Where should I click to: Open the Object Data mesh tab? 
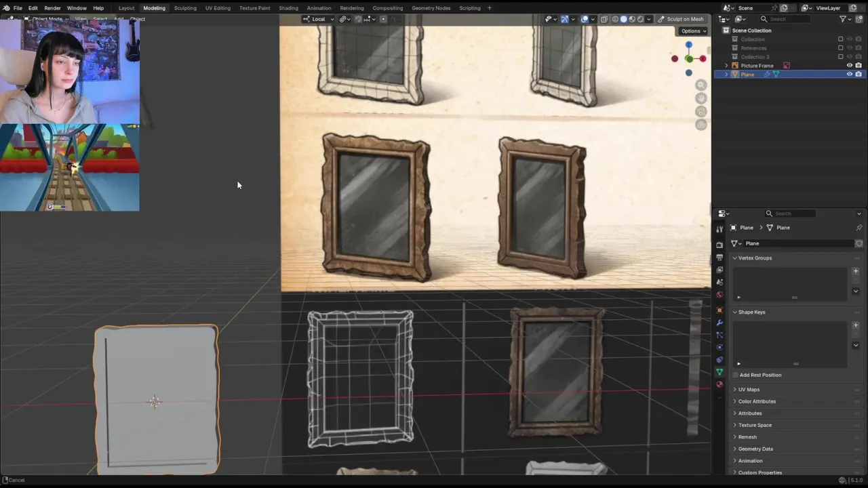click(719, 372)
